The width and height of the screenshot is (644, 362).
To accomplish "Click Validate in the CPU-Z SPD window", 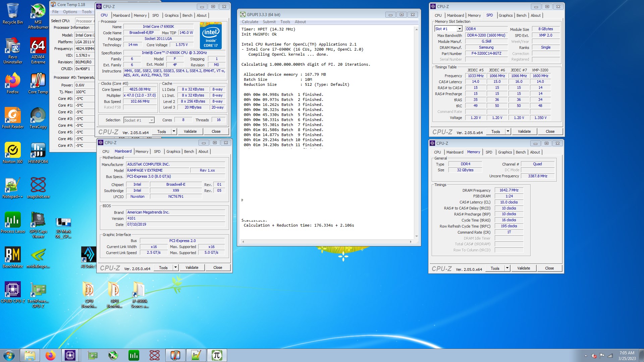I will [524, 131].
